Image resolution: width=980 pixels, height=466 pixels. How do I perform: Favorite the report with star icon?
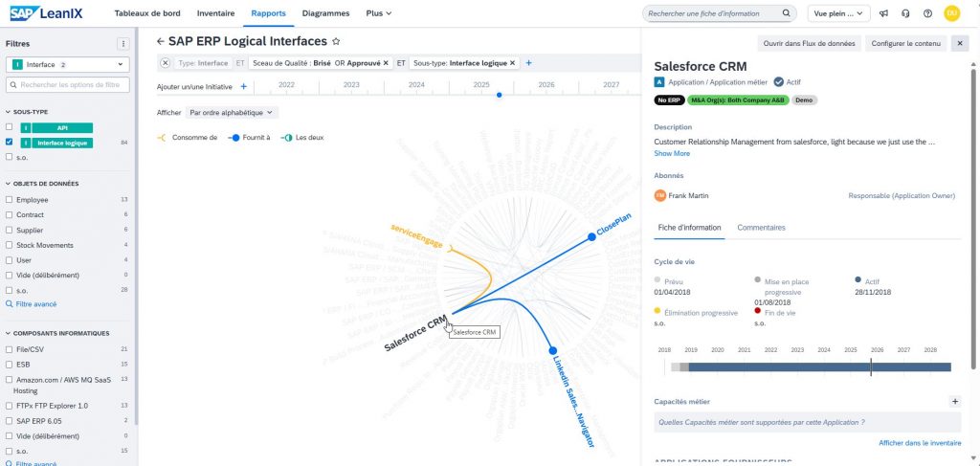coord(336,41)
